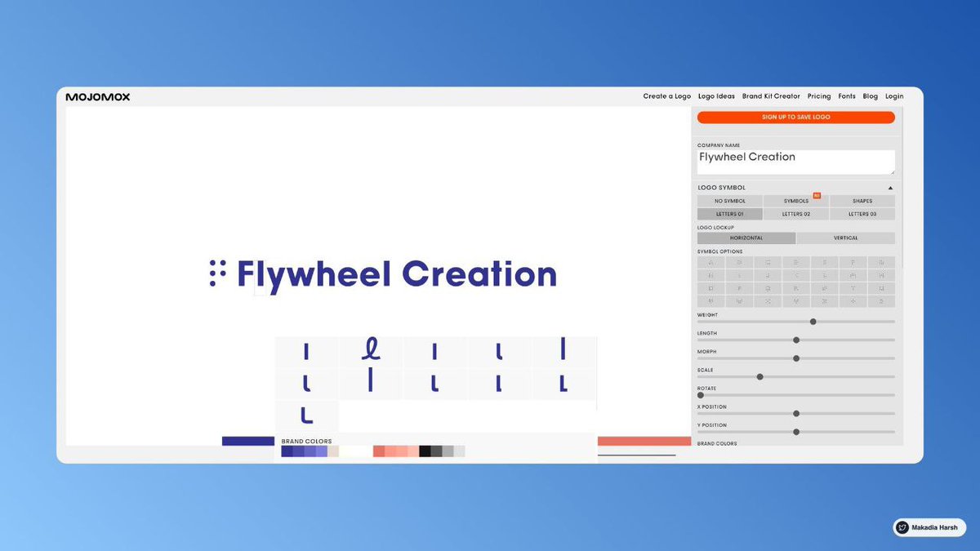Image resolution: width=980 pixels, height=551 pixels.
Task: Choose the dotted A symbol option
Action: [711, 263]
